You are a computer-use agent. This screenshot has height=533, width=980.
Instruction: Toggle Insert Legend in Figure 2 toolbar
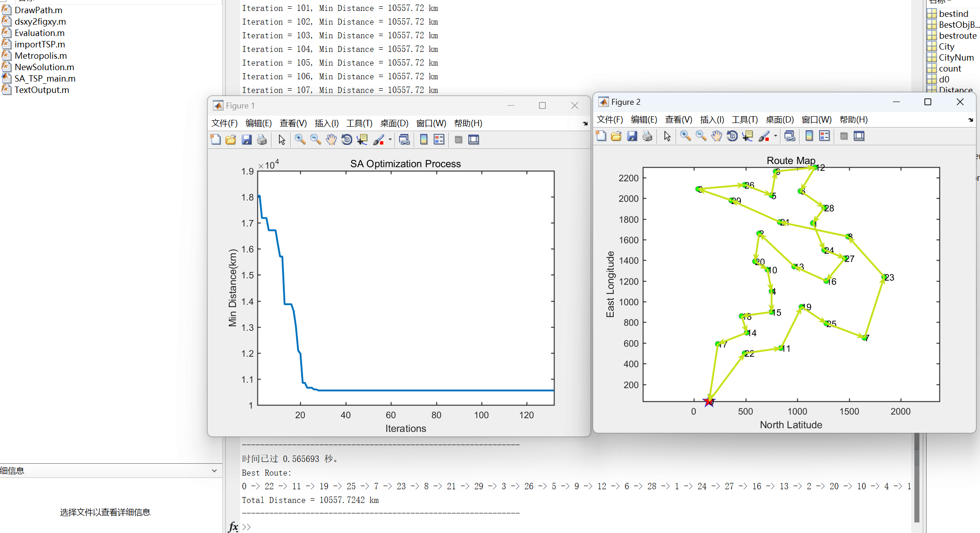pos(824,136)
